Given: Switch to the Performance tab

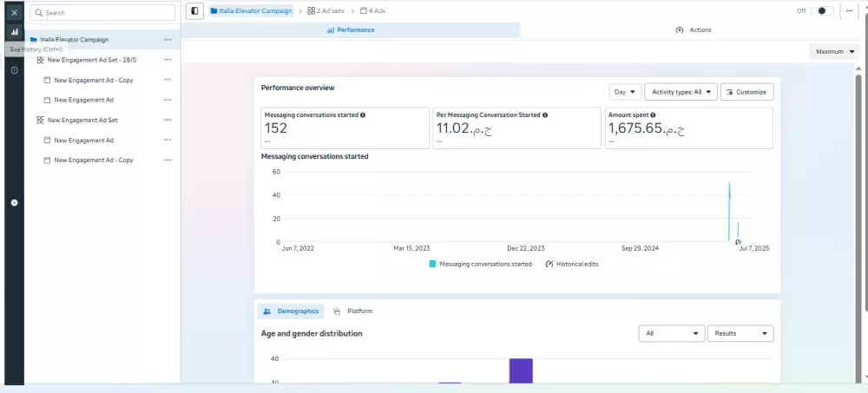Looking at the screenshot, I should (x=351, y=29).
